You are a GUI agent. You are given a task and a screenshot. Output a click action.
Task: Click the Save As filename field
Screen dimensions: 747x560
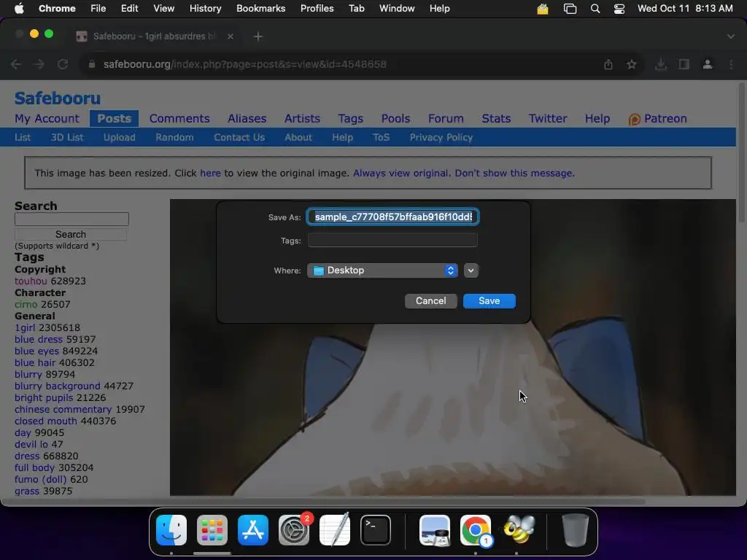tap(393, 217)
